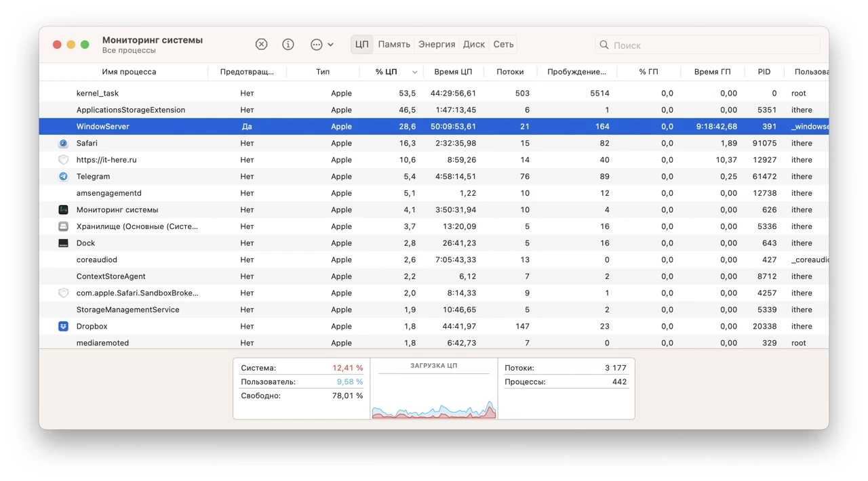Viewport: 868px width, 481px height.
Task: Click the Мониторинг системы process icon
Action: pyautogui.click(x=63, y=209)
